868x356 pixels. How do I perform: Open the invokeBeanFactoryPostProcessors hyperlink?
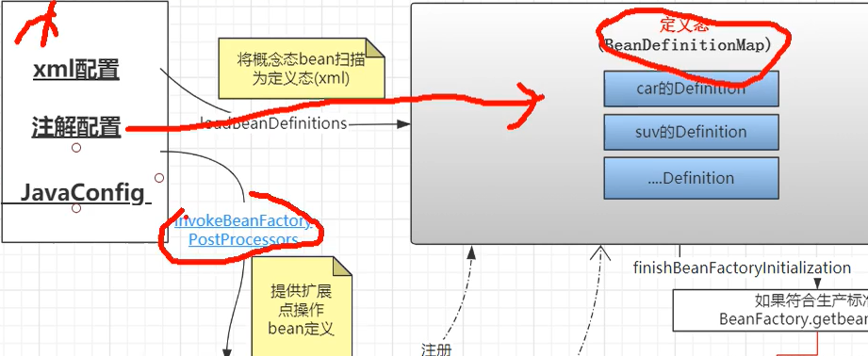point(243,230)
